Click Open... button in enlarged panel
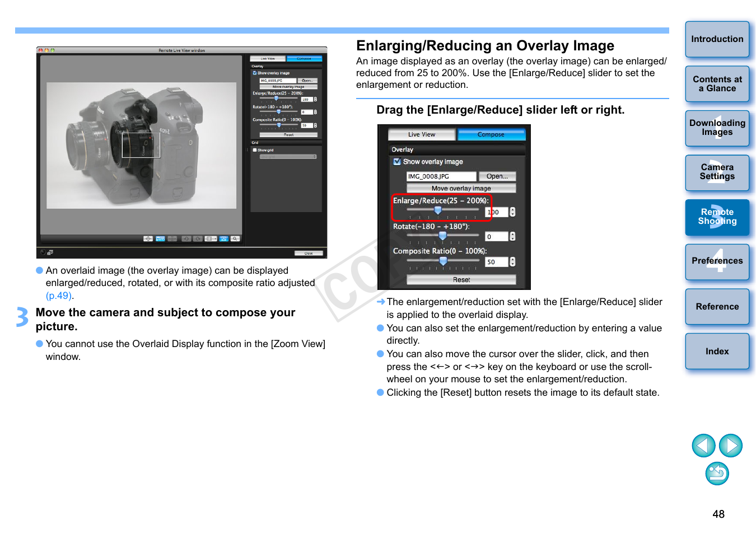Viewport: 756px width, 534px height. pos(497,176)
